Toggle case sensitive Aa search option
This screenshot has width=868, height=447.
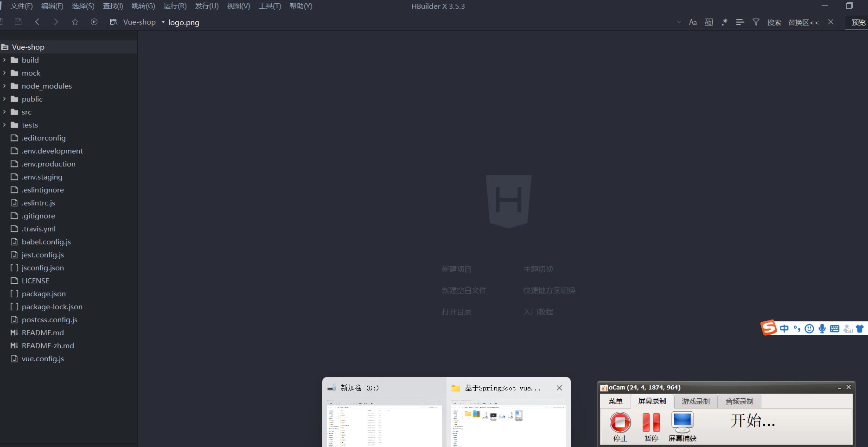(693, 22)
